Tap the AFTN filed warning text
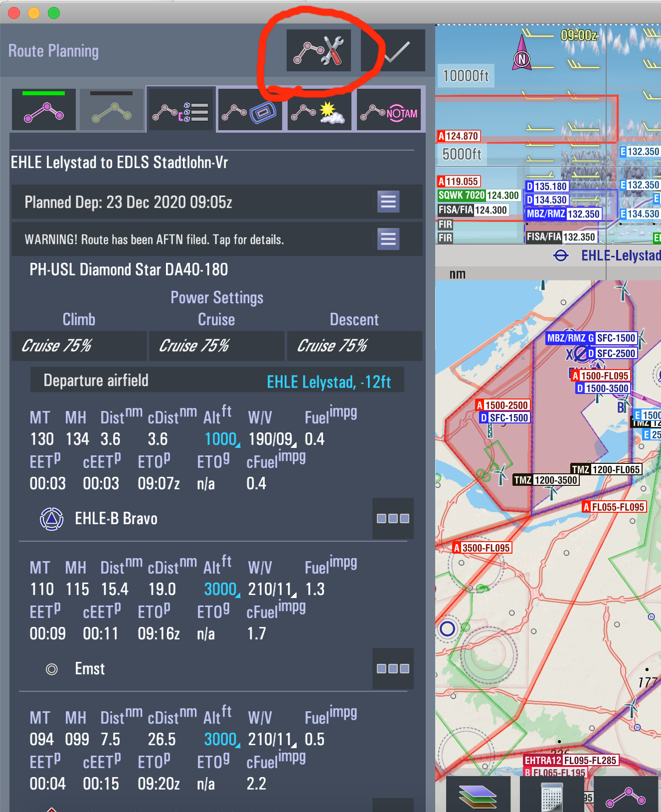This screenshot has height=812, width=661. coord(154,239)
